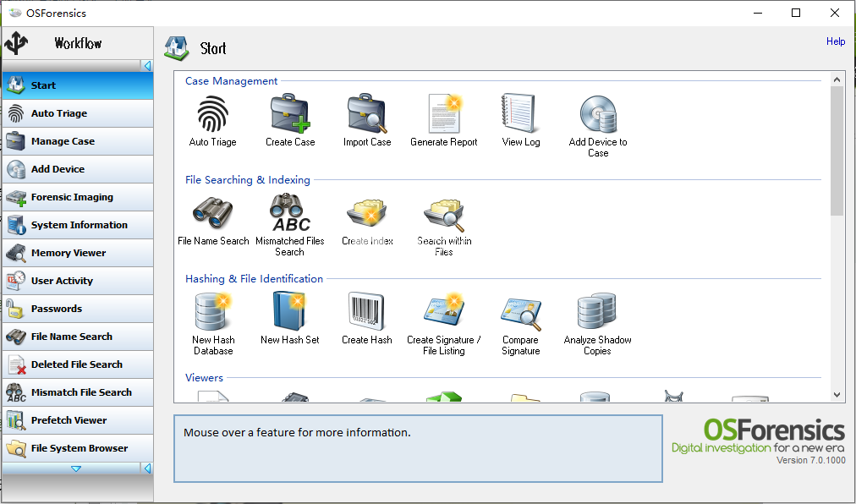Open Auto Triage in Case Management
856x504 pixels.
(x=212, y=121)
